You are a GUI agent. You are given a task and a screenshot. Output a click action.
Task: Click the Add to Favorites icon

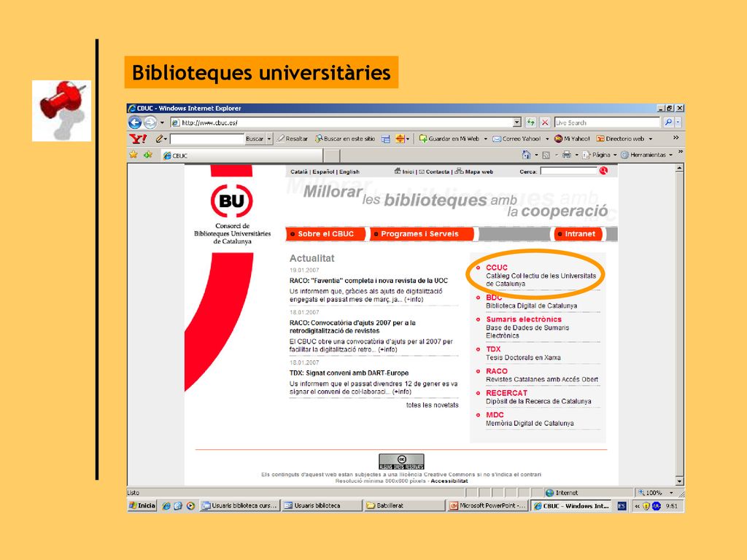tap(148, 155)
